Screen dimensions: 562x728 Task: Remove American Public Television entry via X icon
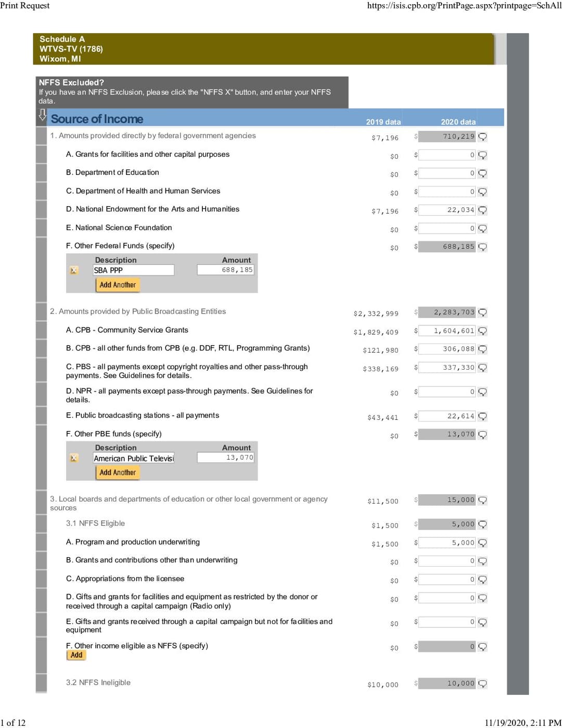click(x=74, y=458)
